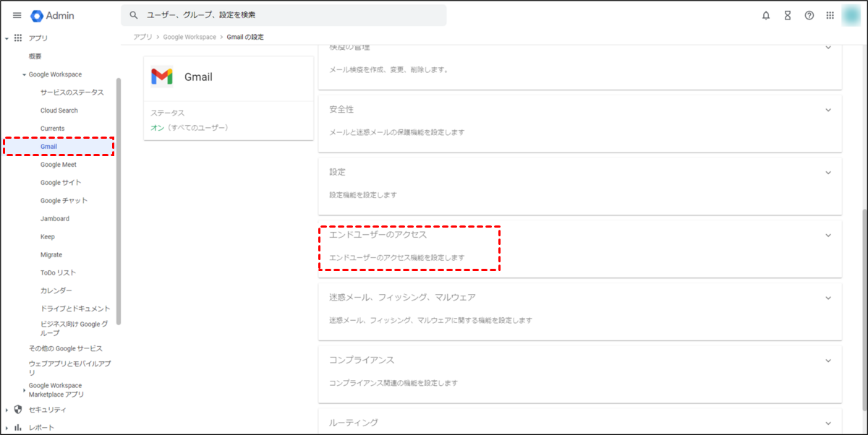Viewport: 868px width, 435px height.
Task: Open the Google apps grid
Action: tap(830, 15)
